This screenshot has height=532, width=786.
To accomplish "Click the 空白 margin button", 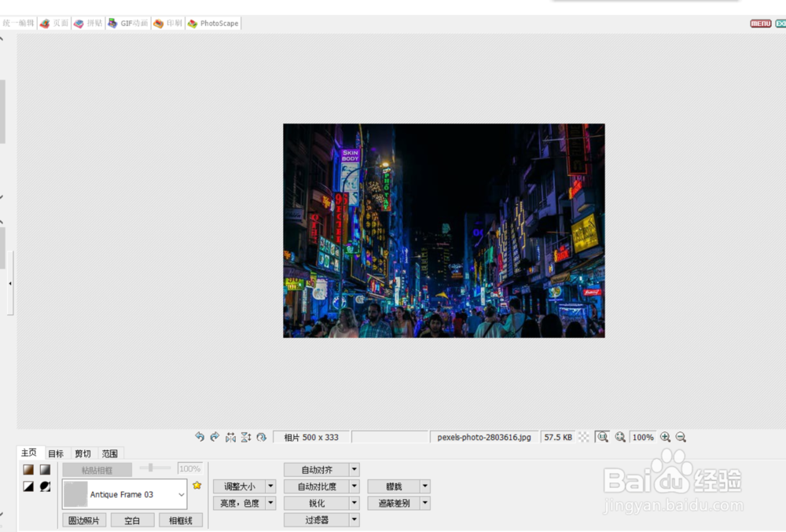I will pos(132,520).
